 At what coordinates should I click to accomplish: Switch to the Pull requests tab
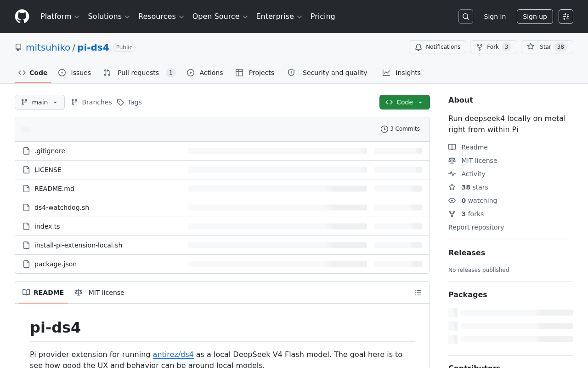click(x=139, y=73)
